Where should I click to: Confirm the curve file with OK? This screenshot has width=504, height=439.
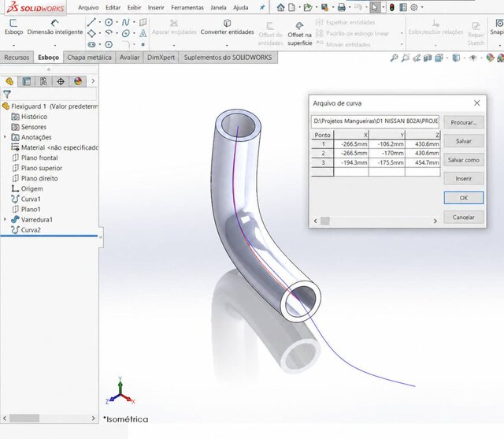click(464, 198)
